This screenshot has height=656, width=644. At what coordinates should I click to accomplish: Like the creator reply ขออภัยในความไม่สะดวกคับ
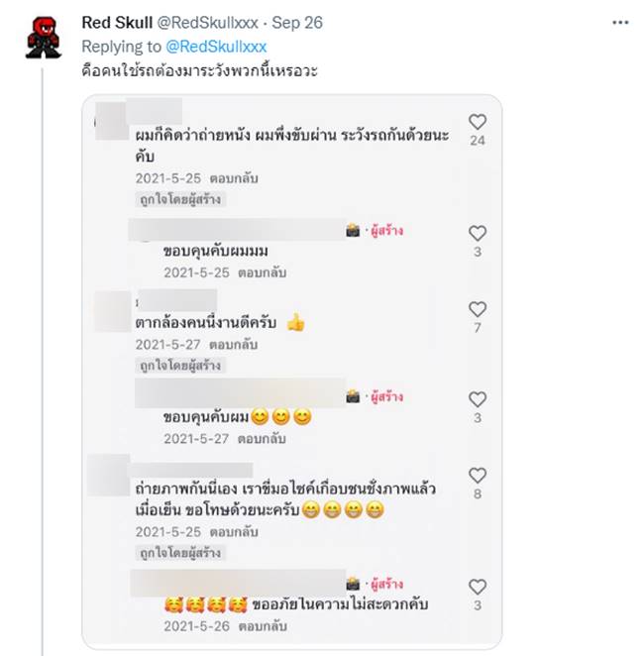(x=478, y=587)
